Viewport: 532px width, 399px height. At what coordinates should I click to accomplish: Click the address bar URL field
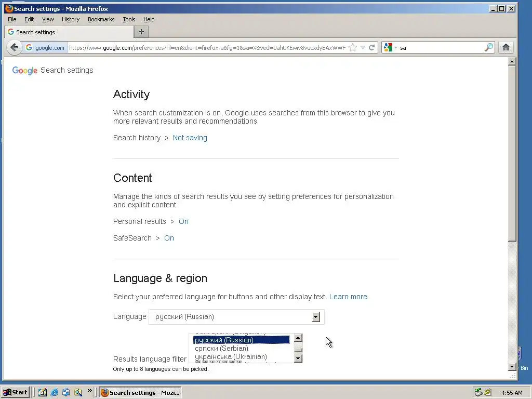pyautogui.click(x=207, y=47)
